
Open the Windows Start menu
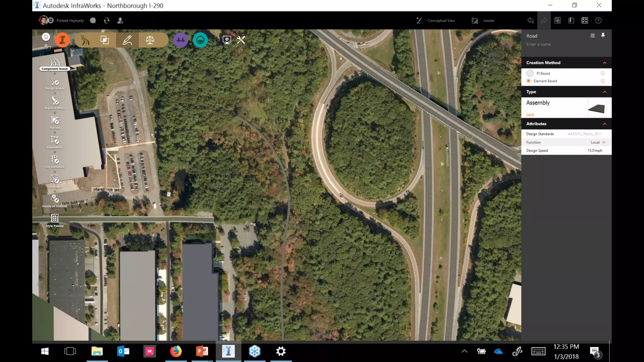coord(45,351)
